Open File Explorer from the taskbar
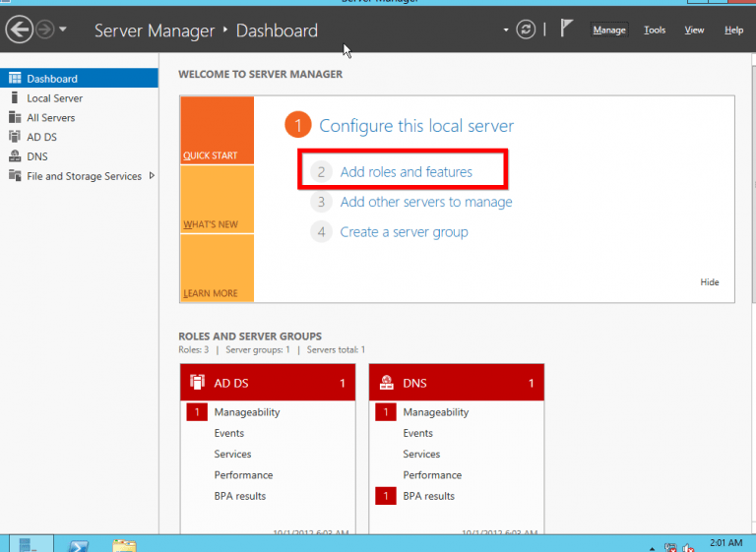Viewport: 756px width, 552px height. click(x=124, y=545)
